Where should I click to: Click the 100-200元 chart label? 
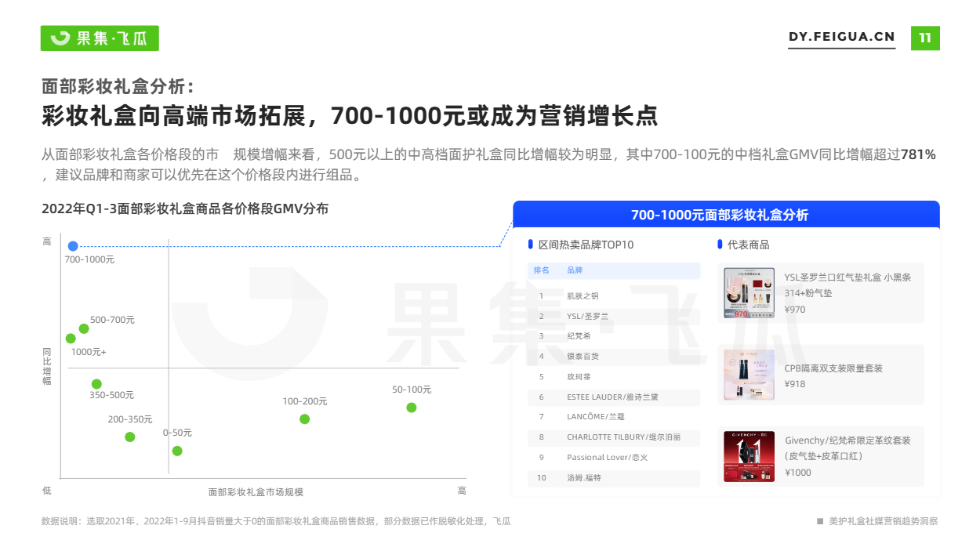click(305, 401)
